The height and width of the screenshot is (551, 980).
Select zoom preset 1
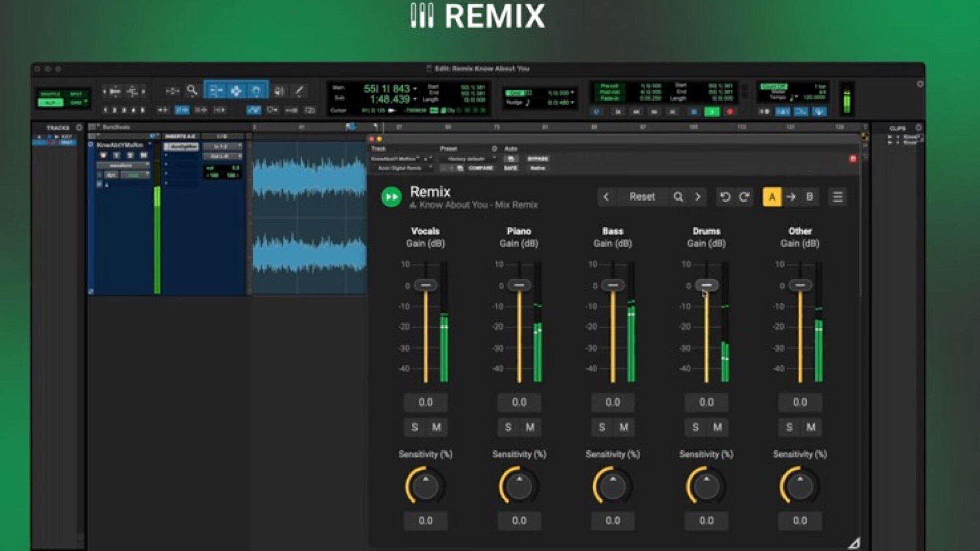tap(105, 110)
